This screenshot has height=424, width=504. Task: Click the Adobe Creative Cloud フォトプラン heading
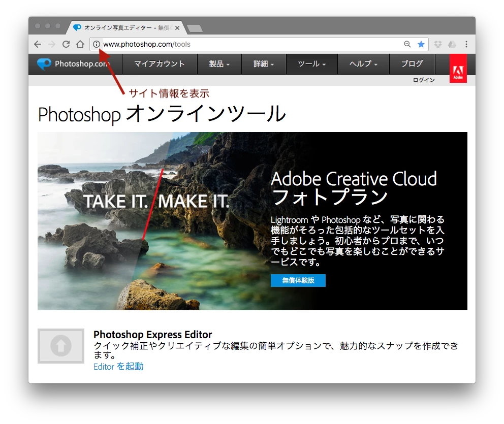(354, 187)
